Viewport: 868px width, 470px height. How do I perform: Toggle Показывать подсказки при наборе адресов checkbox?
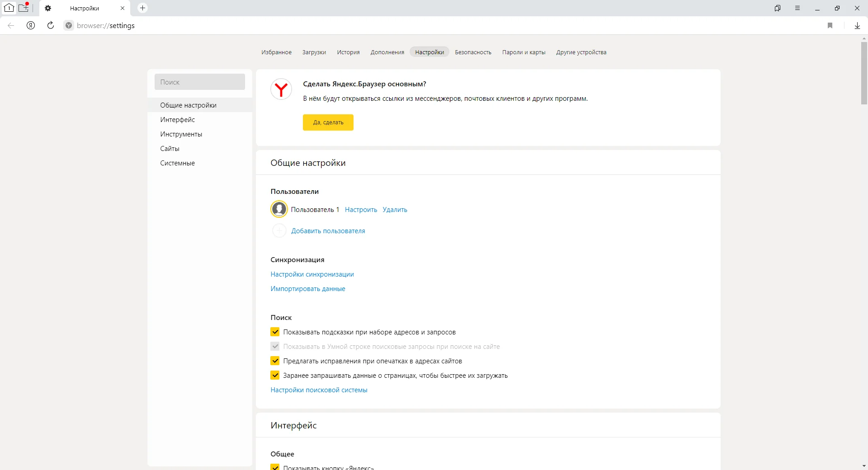point(275,332)
